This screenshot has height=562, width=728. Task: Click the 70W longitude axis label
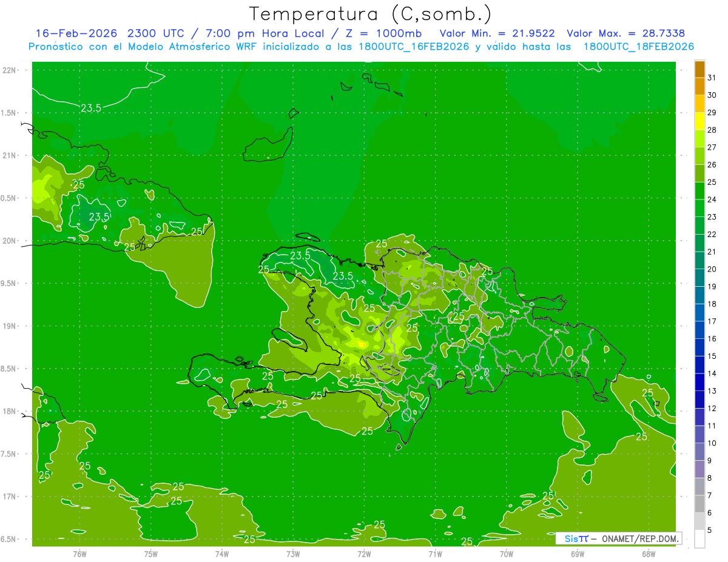coord(506,554)
